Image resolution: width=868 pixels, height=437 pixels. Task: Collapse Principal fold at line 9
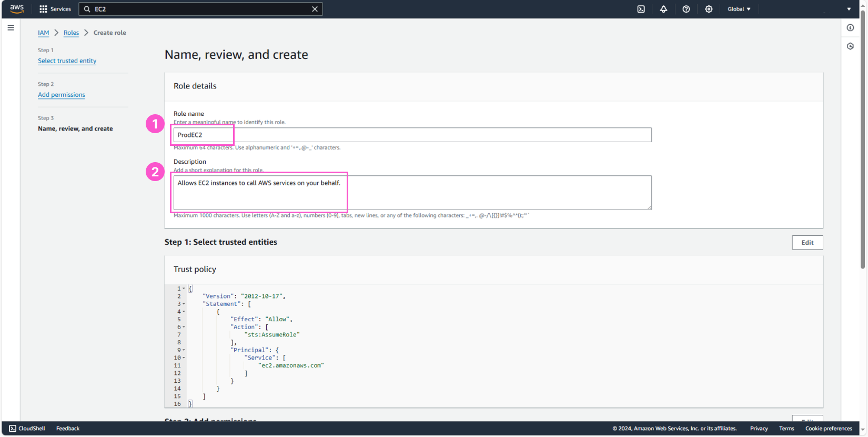pos(184,350)
